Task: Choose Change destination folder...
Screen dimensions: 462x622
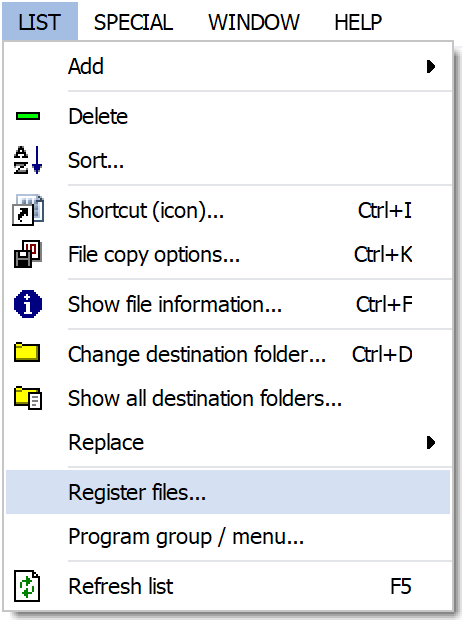Action: click(x=228, y=354)
